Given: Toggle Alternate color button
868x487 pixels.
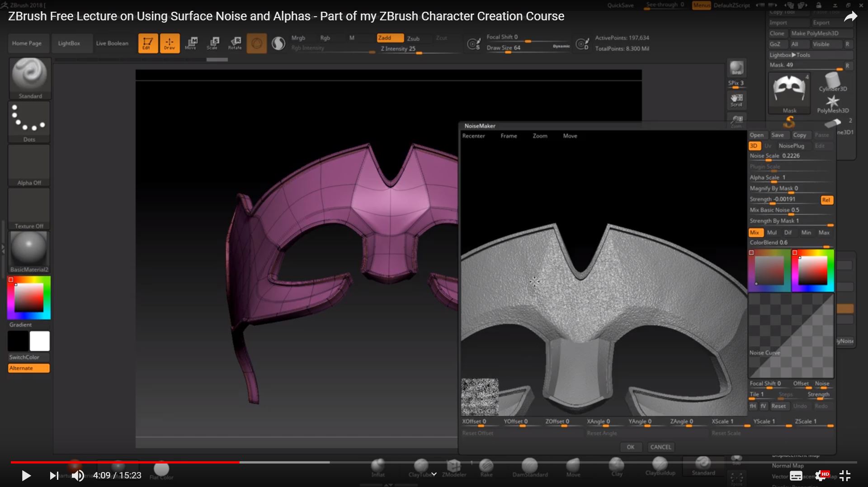Looking at the screenshot, I should 28,368.
